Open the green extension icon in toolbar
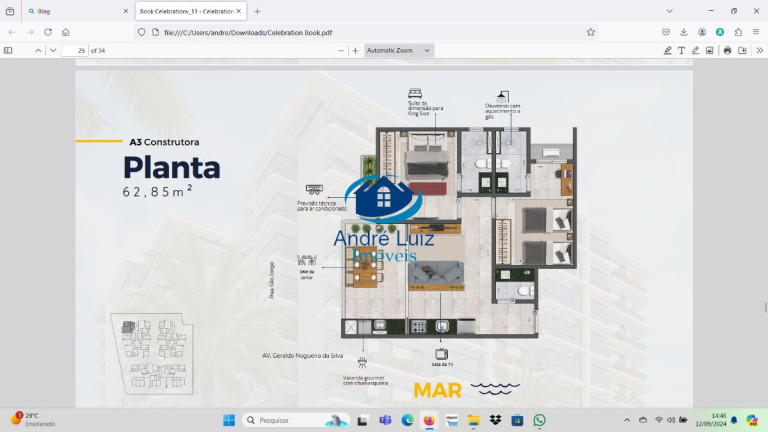The image size is (768, 432). 720,32
